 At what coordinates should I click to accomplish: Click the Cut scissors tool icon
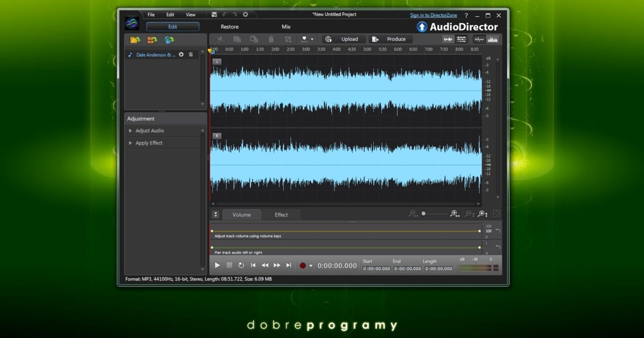point(219,39)
